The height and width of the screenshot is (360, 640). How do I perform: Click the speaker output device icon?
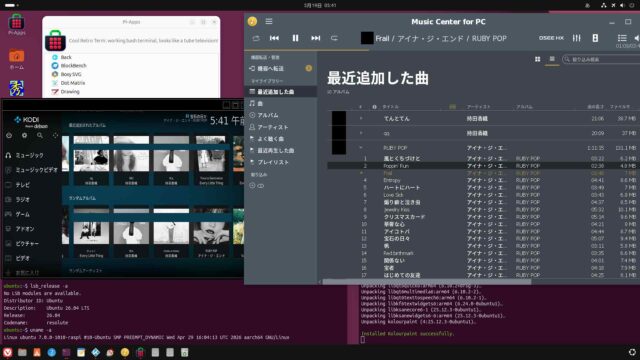pyautogui.click(x=595, y=38)
